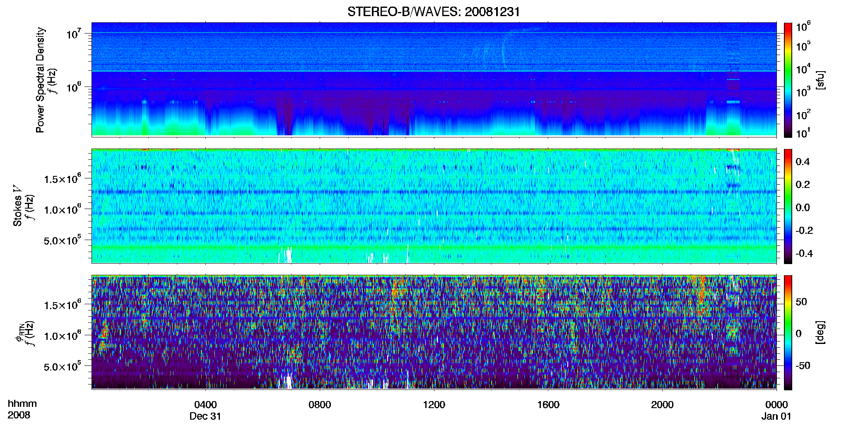Click the 2000 time axis label
868x447 pixels.
coord(662,405)
